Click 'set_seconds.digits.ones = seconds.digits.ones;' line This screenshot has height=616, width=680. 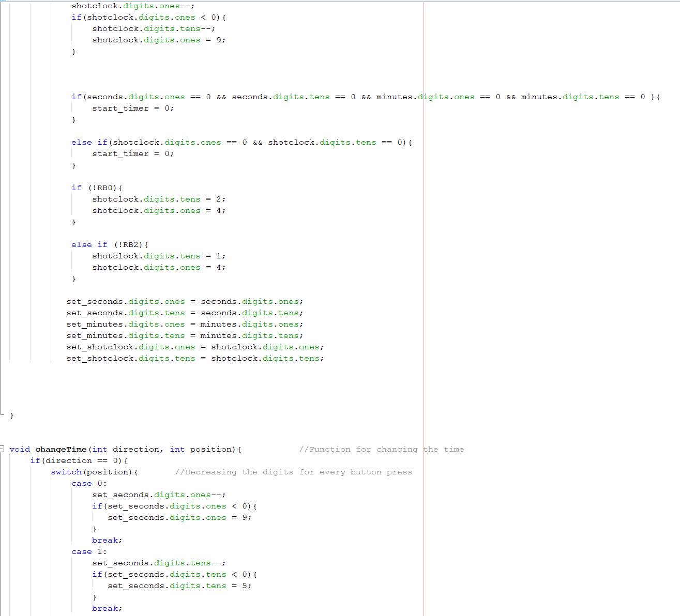click(x=185, y=302)
